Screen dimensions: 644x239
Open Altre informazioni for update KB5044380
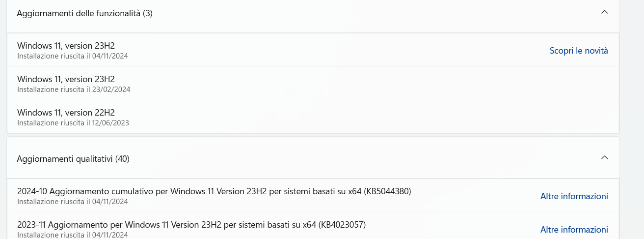574,196
